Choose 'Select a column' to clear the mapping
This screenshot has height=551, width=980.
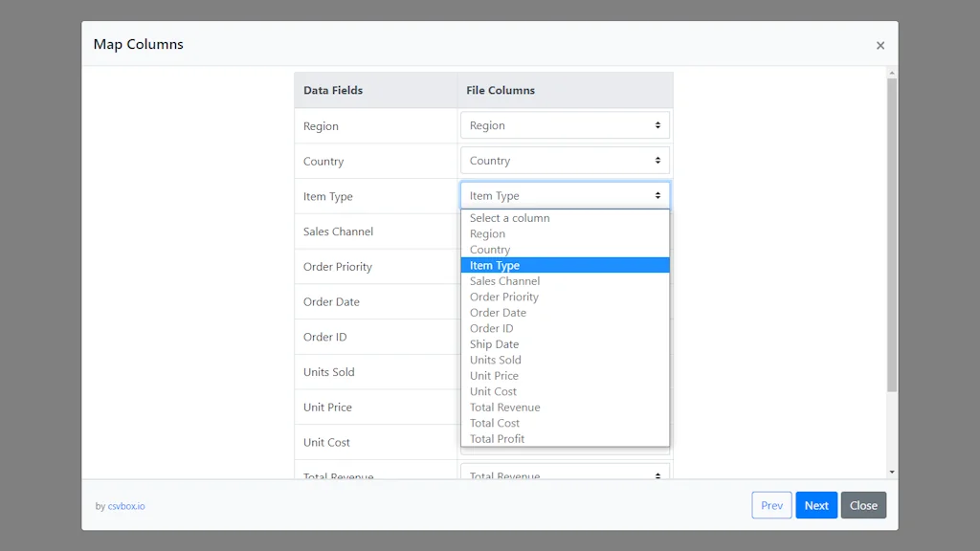[508, 217]
